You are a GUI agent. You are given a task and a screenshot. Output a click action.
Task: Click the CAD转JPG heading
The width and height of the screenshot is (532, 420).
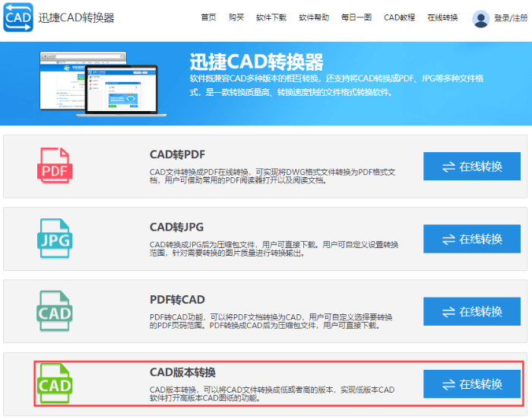coord(176,227)
